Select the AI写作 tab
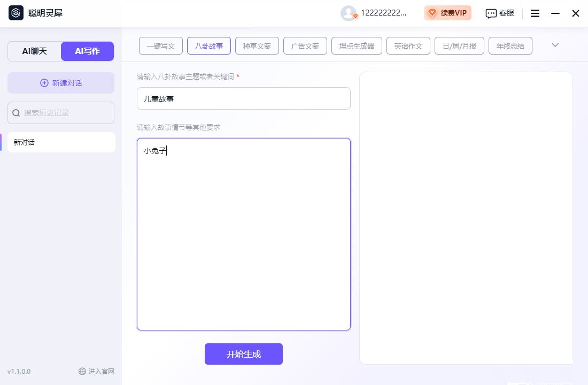 [x=87, y=51]
